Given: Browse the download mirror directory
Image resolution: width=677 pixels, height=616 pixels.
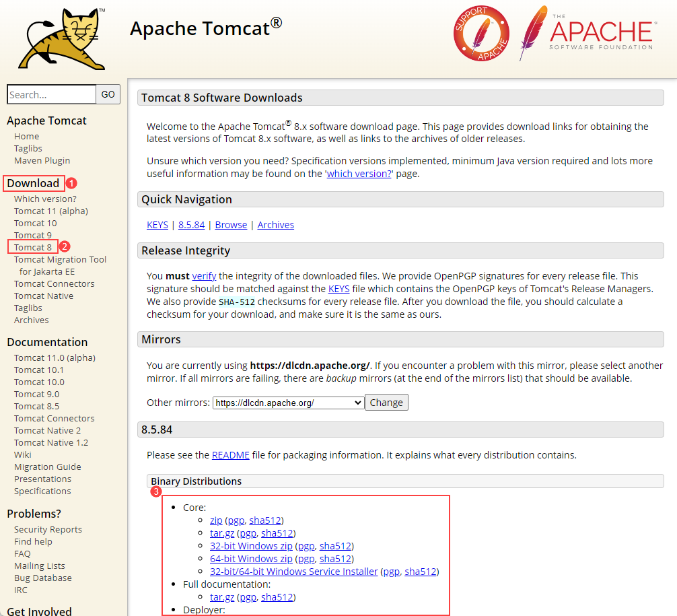Looking at the screenshot, I should pos(231,225).
